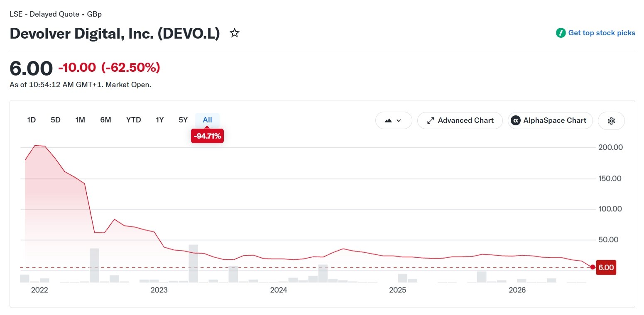Open chart settings gear icon

pyautogui.click(x=611, y=121)
